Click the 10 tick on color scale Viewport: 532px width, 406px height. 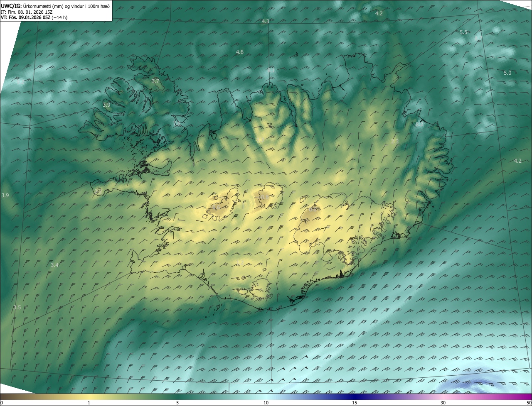[x=266, y=403]
